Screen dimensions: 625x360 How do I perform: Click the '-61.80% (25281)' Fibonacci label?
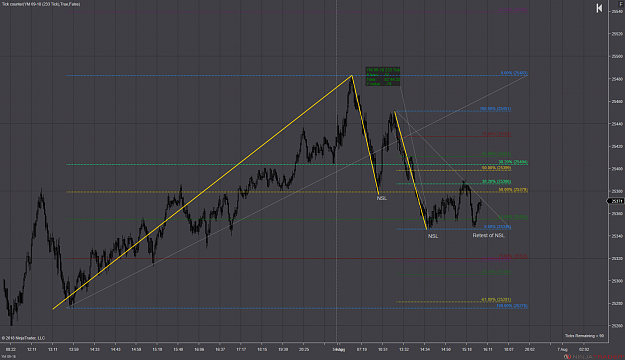[x=496, y=299]
